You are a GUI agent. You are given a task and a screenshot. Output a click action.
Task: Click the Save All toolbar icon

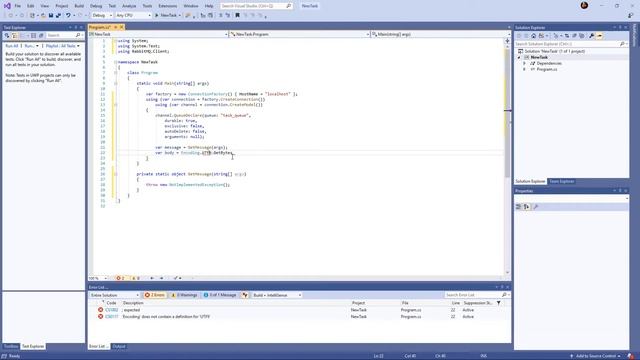58,16
